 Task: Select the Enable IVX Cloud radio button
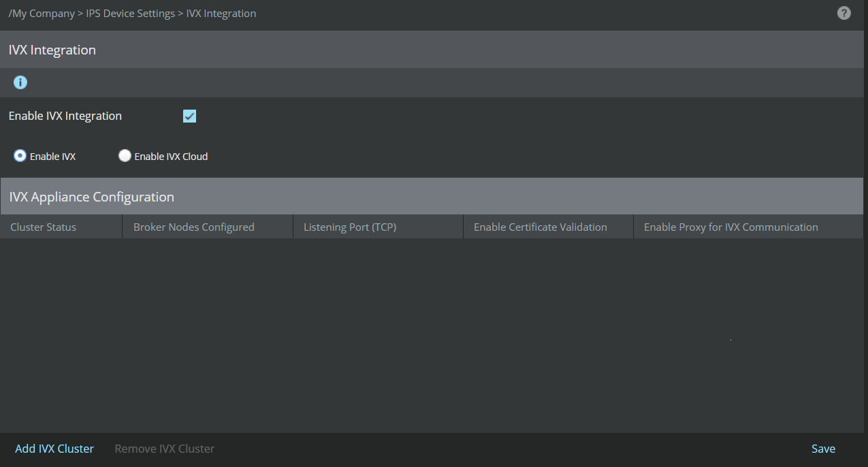tap(125, 156)
